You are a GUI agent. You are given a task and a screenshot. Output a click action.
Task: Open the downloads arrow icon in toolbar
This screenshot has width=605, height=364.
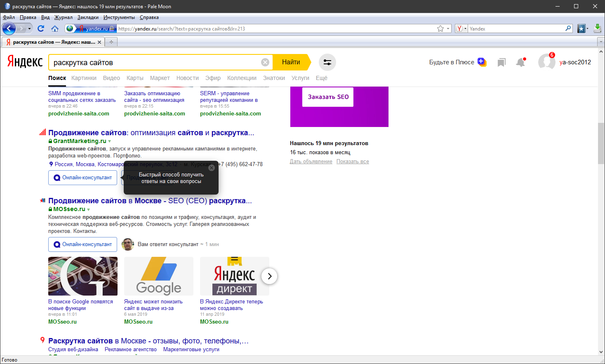597,28
